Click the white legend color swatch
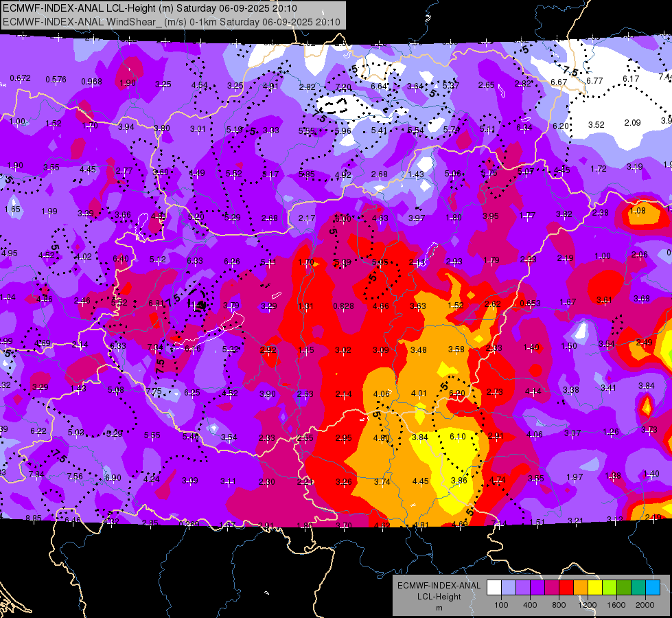 (x=494, y=588)
